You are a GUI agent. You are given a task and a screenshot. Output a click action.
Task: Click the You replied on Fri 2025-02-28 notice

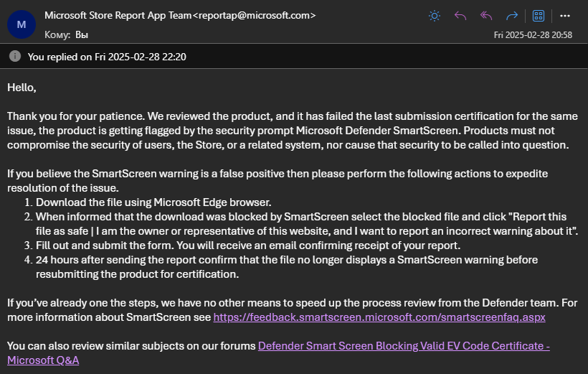(x=107, y=57)
